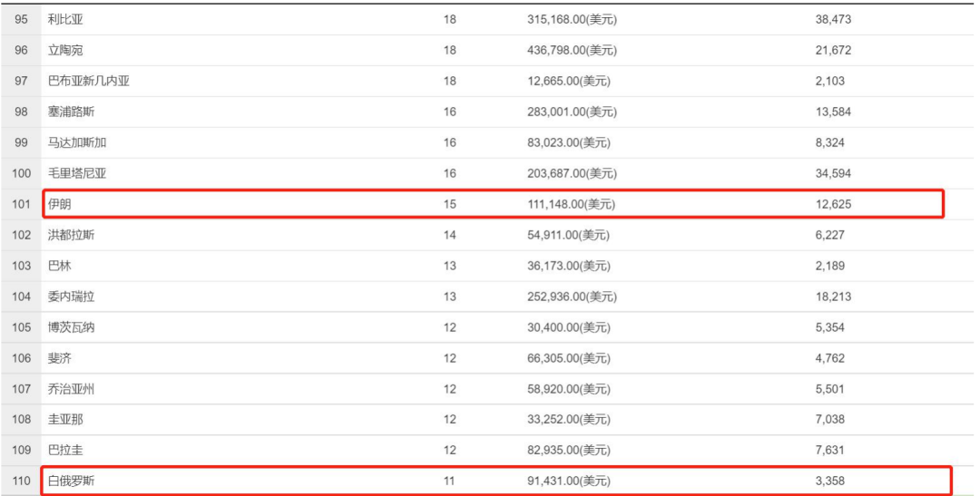Viewport: 980px width, 496px height.
Task: Select Iran's value 12,625
Action: click(833, 204)
